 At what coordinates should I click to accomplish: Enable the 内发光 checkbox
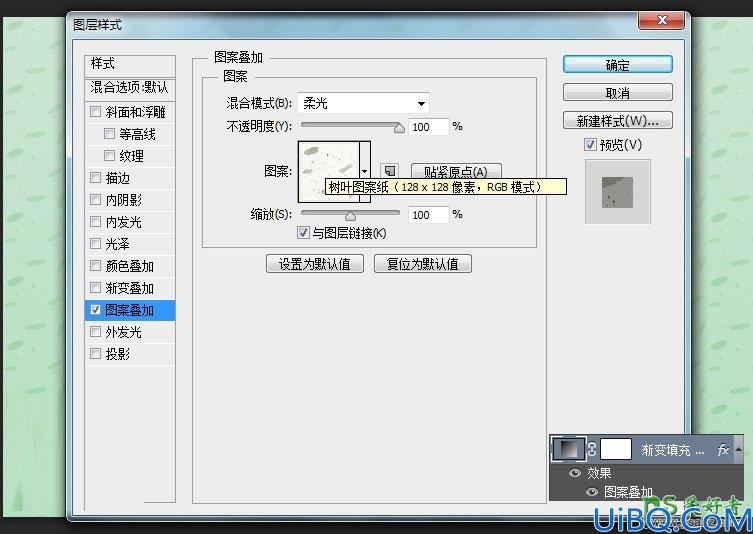(96, 221)
